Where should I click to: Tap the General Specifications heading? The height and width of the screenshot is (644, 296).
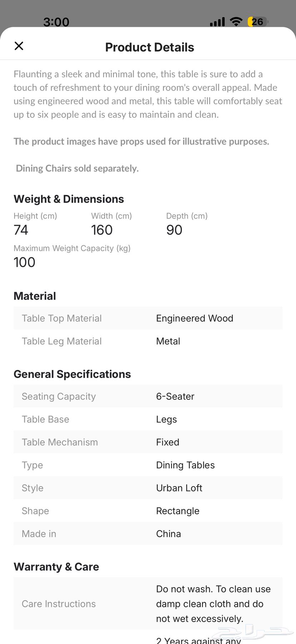point(72,374)
